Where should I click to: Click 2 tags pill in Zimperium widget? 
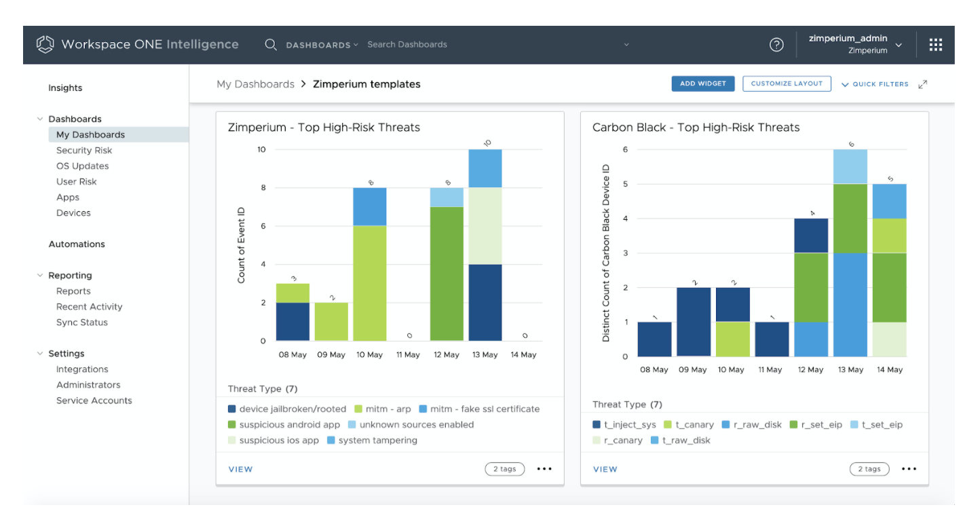coord(504,469)
